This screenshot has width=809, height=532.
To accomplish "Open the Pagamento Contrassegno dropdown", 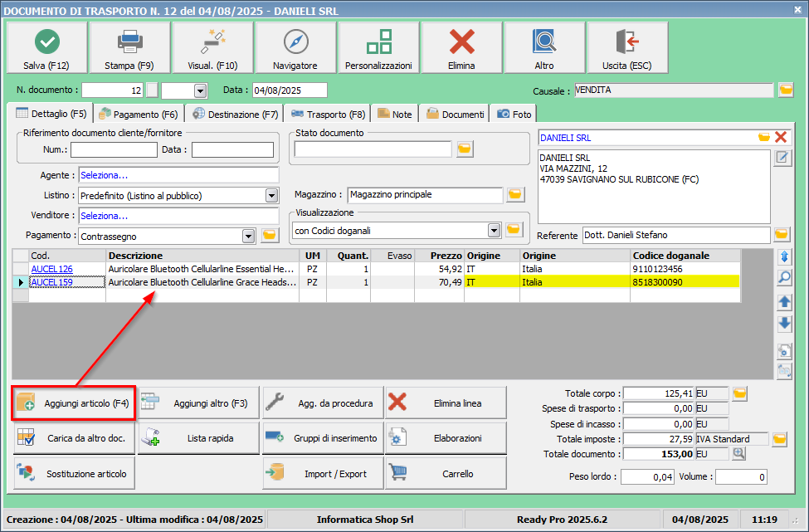I will coord(248,236).
